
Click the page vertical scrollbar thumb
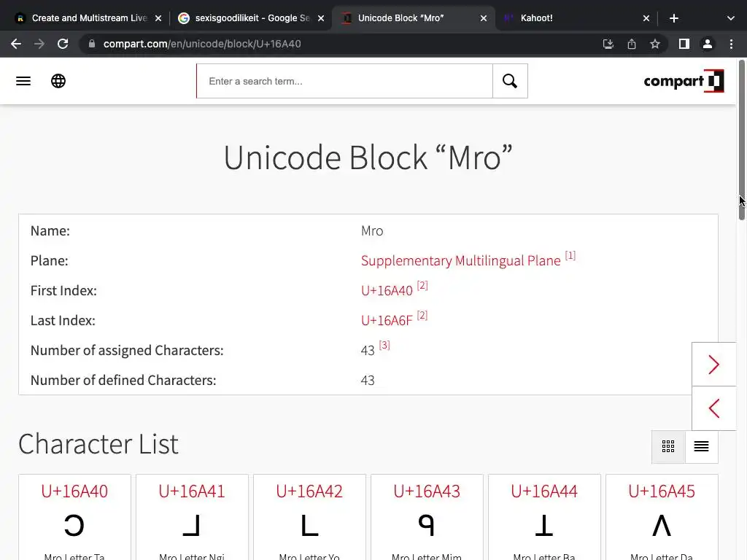click(742, 139)
